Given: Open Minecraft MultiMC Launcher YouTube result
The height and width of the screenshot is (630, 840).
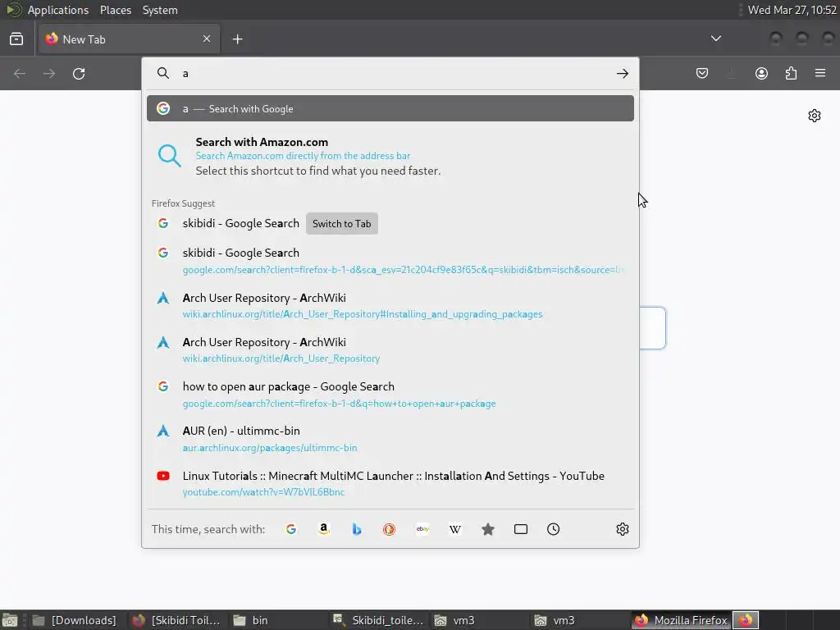Looking at the screenshot, I should pyautogui.click(x=390, y=484).
